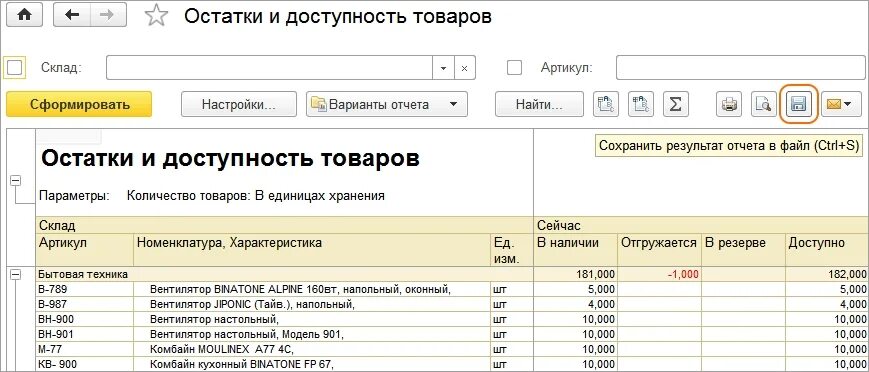Select article cell ВН-900
Viewport: 869px width, 372px height.
click(85, 319)
